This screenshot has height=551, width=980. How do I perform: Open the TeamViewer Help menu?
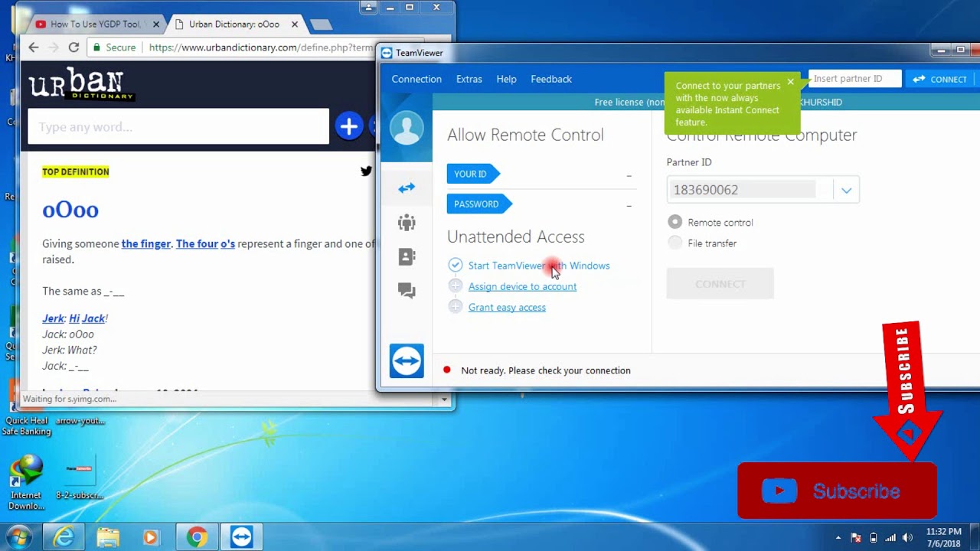click(x=506, y=79)
